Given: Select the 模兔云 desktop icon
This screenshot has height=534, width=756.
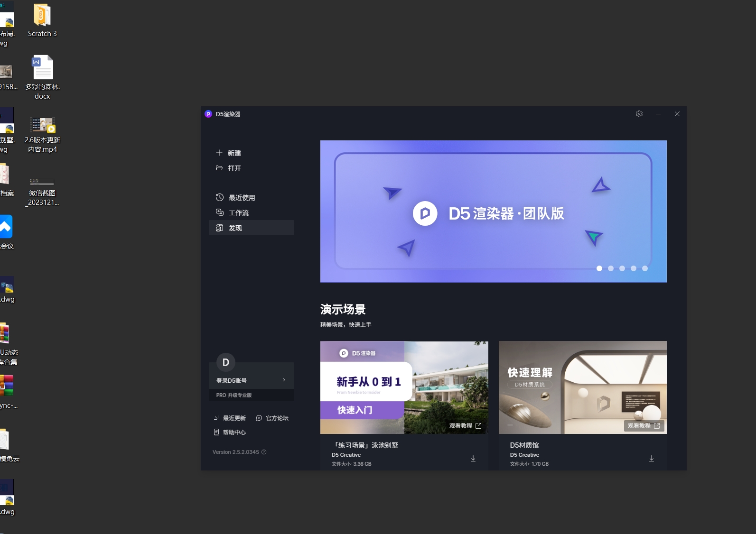Looking at the screenshot, I should coord(9,445).
